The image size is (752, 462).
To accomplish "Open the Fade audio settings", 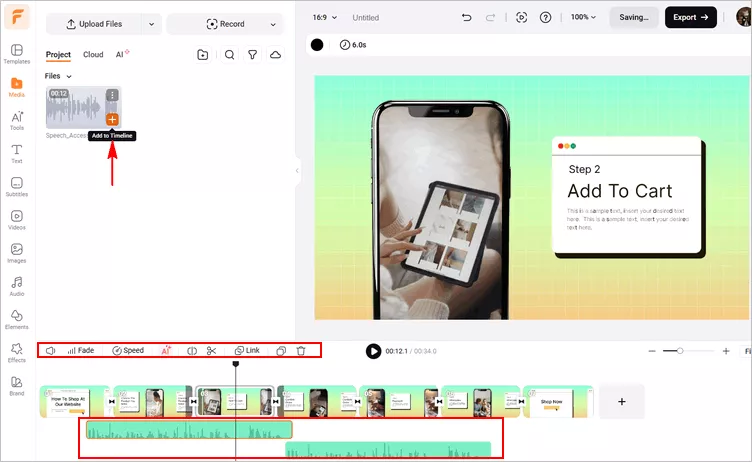I will click(81, 351).
